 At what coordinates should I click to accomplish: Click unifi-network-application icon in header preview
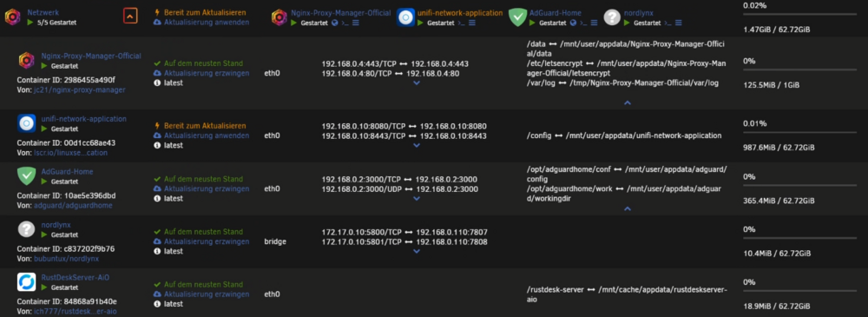click(x=405, y=17)
